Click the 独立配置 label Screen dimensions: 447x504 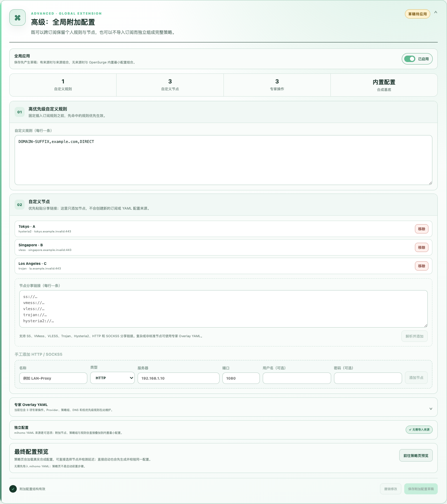(21, 427)
